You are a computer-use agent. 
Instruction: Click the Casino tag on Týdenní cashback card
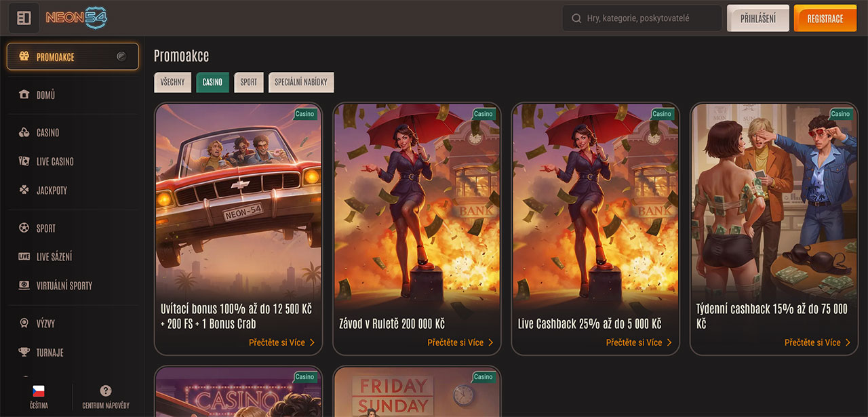click(x=840, y=114)
